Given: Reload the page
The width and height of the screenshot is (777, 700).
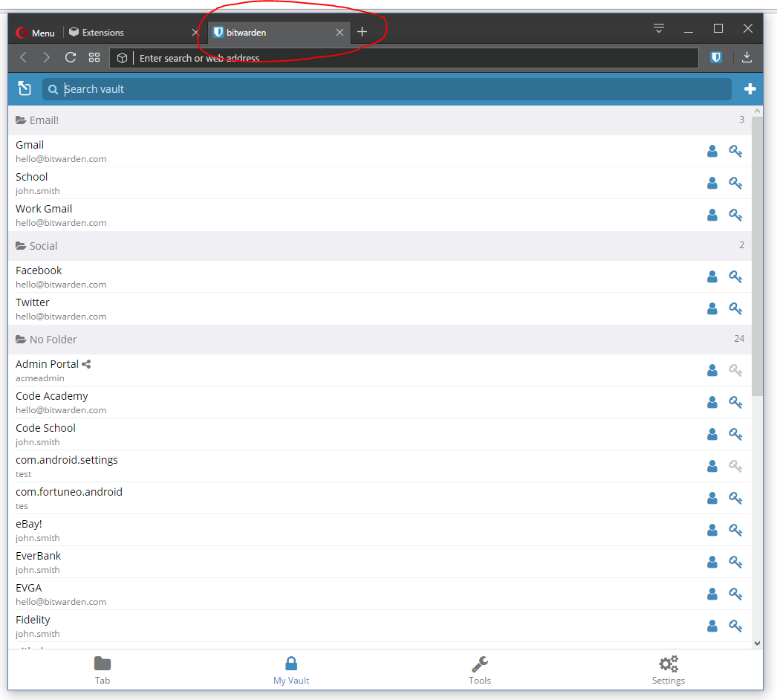Looking at the screenshot, I should point(71,57).
